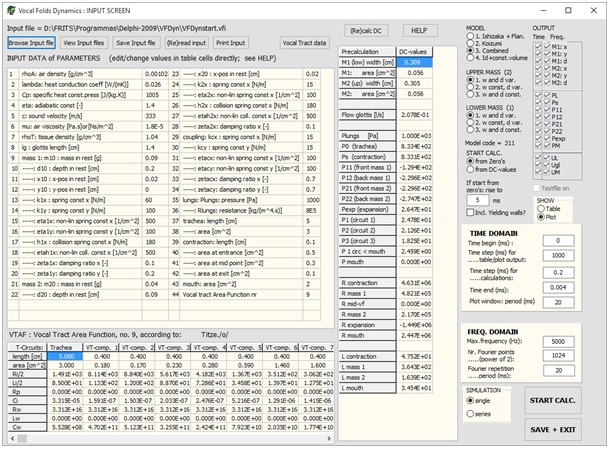Click sound velocity value 333
This screenshot has height=451, width=610.
(x=156, y=116)
